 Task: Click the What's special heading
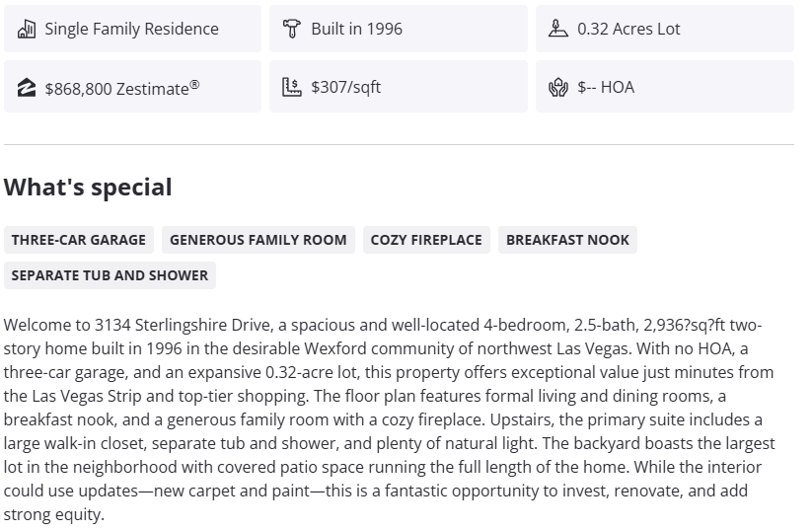[88, 188]
